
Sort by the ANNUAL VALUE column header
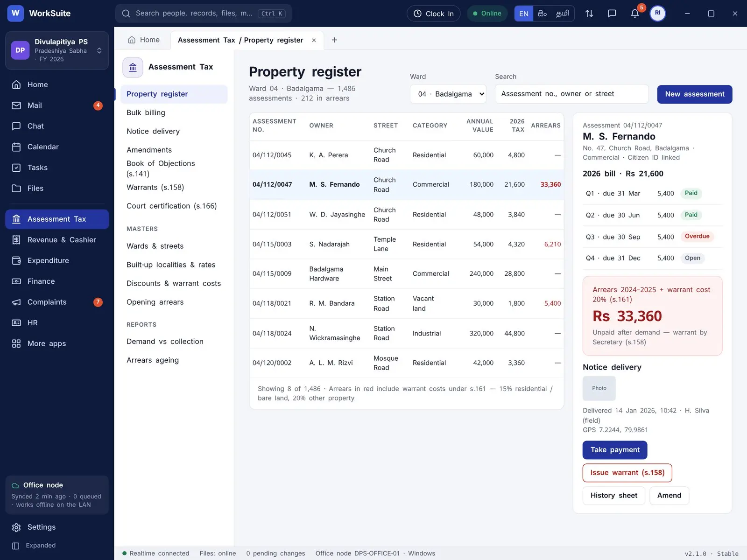tap(479, 126)
